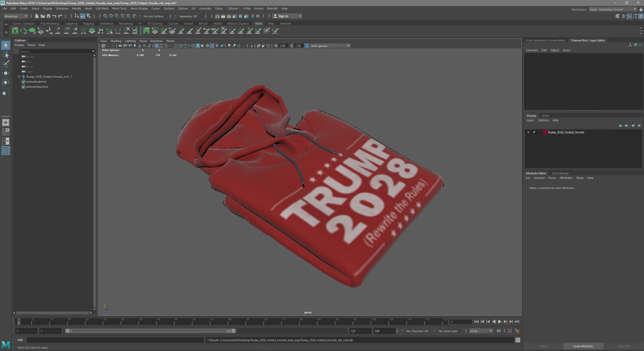Click the Four View layout icon

6,132
